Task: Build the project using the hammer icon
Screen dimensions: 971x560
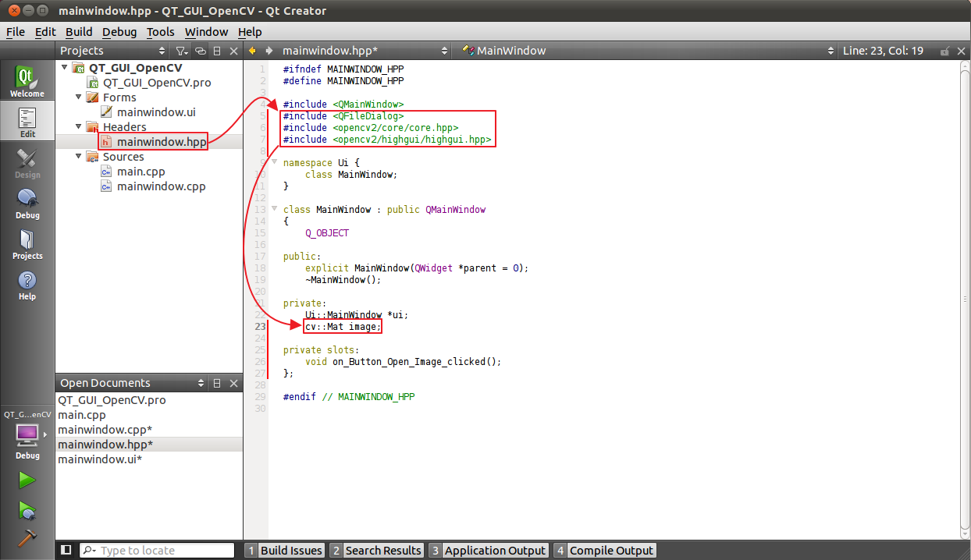Action: [x=27, y=538]
